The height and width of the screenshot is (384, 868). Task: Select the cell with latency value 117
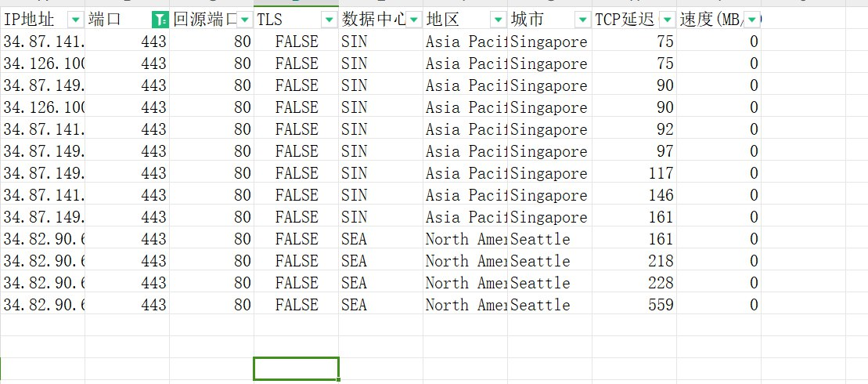[634, 173]
